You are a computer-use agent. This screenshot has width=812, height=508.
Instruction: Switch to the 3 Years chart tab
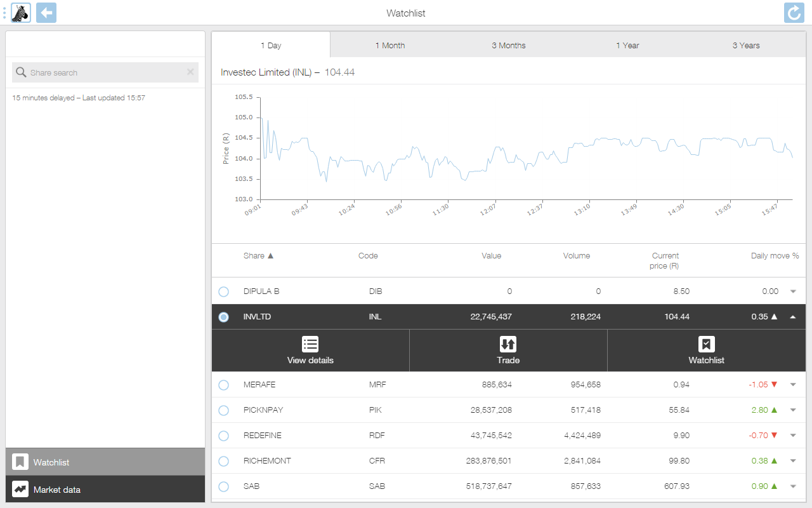[746, 45]
